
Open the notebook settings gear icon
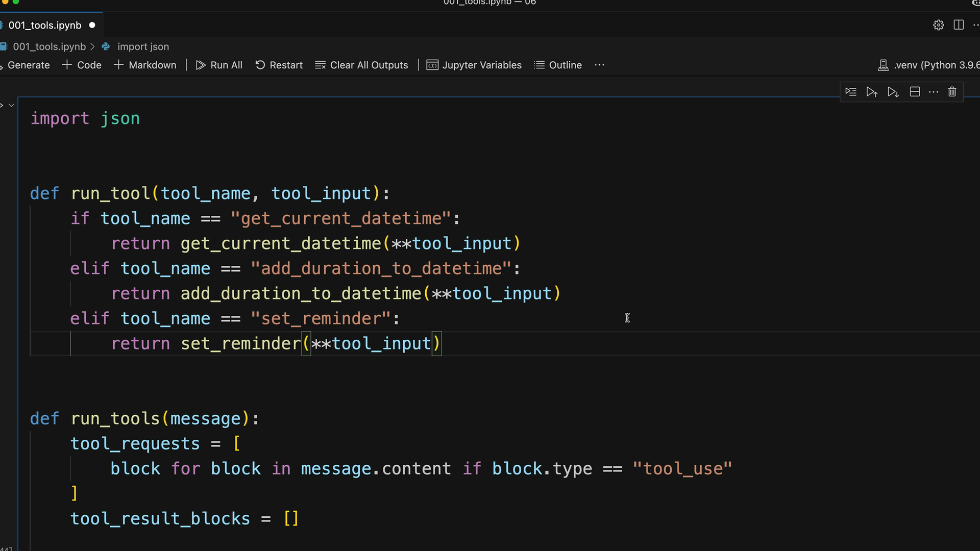pyautogui.click(x=938, y=25)
